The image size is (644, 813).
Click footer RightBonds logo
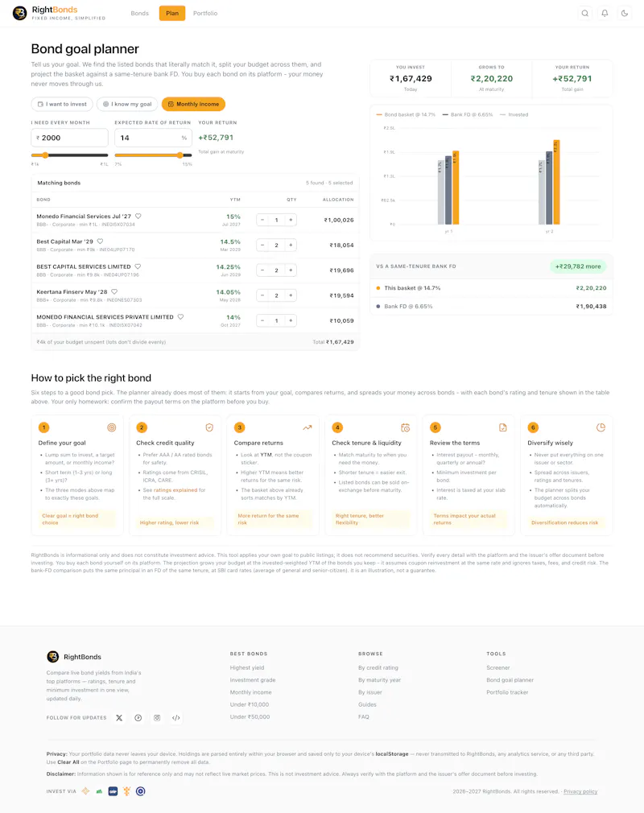73,657
